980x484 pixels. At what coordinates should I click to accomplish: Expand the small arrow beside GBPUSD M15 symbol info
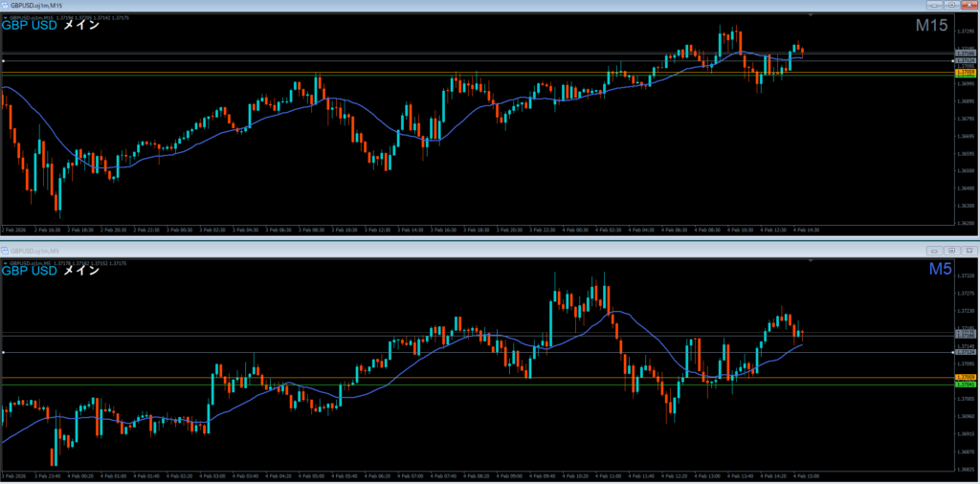tap(5, 18)
